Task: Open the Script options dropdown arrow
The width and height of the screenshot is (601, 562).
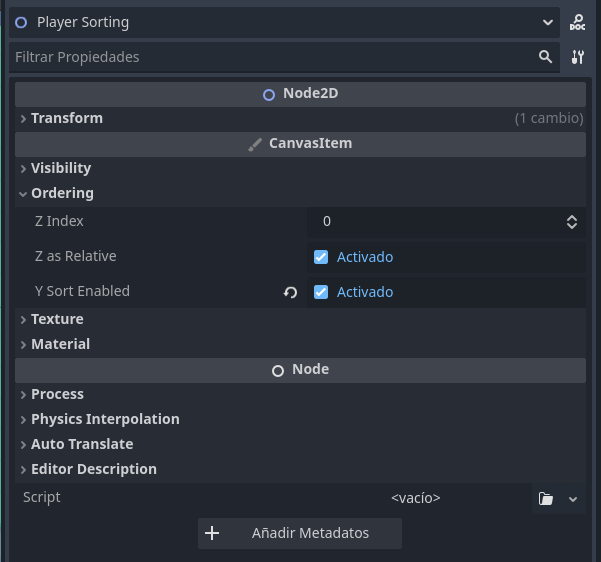Action: point(573,498)
